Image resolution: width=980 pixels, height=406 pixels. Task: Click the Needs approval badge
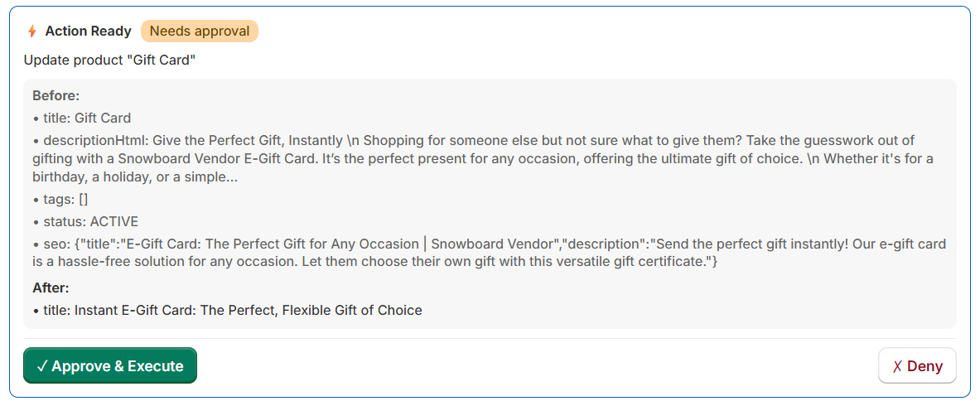(200, 31)
